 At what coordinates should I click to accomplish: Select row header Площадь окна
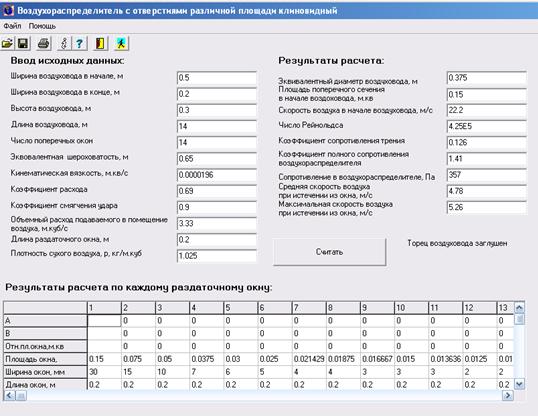(45, 359)
